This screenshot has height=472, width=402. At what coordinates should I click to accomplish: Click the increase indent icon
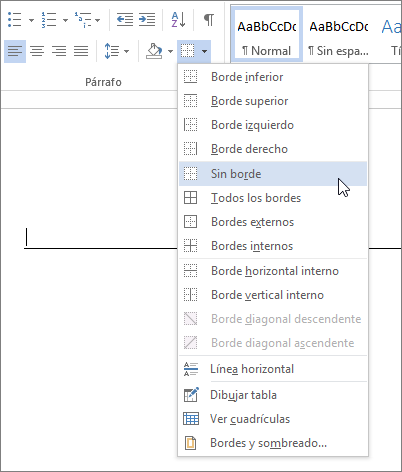(x=147, y=19)
